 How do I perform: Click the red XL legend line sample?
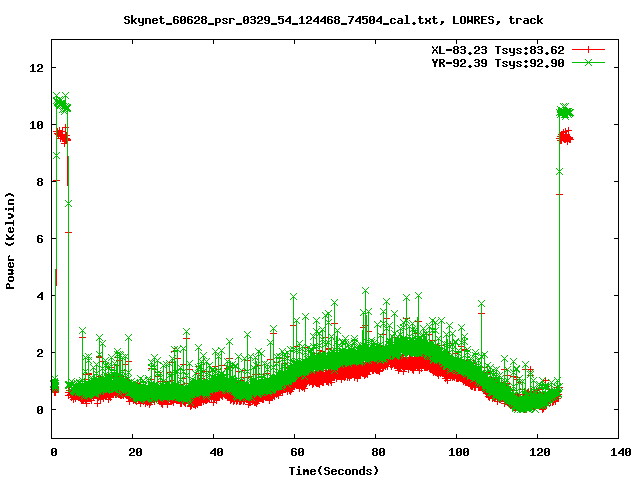[588, 50]
